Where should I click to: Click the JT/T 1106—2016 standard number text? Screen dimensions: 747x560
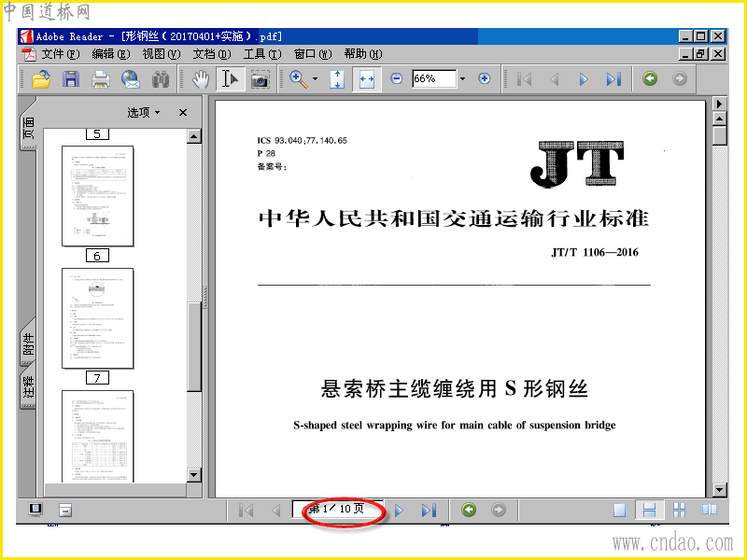[595, 252]
